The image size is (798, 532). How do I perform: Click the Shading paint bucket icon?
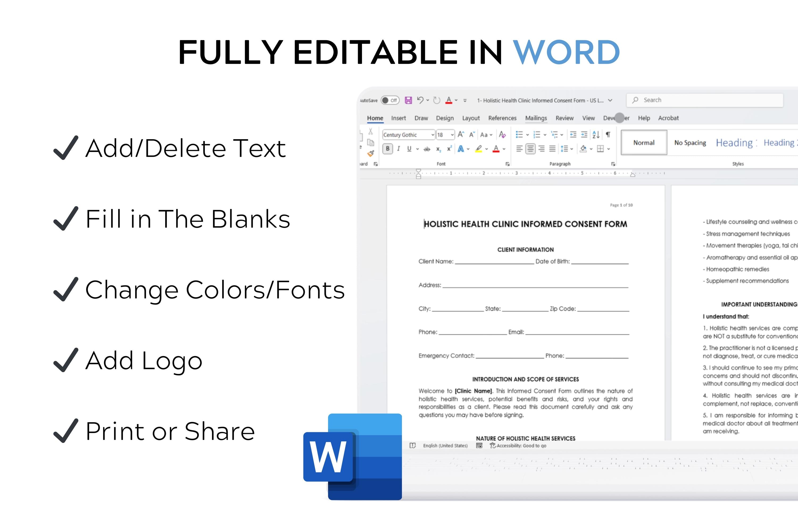(583, 149)
